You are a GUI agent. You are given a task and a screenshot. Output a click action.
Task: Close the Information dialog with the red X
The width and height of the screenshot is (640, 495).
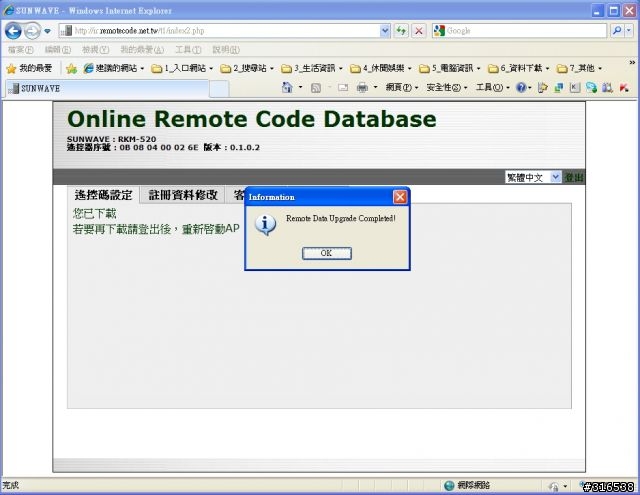[x=400, y=197]
